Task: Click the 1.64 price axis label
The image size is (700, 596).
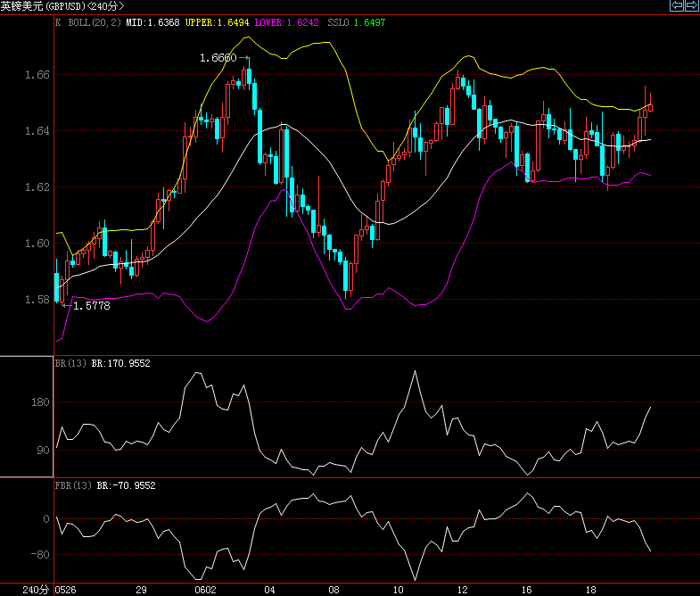Action: [37, 131]
